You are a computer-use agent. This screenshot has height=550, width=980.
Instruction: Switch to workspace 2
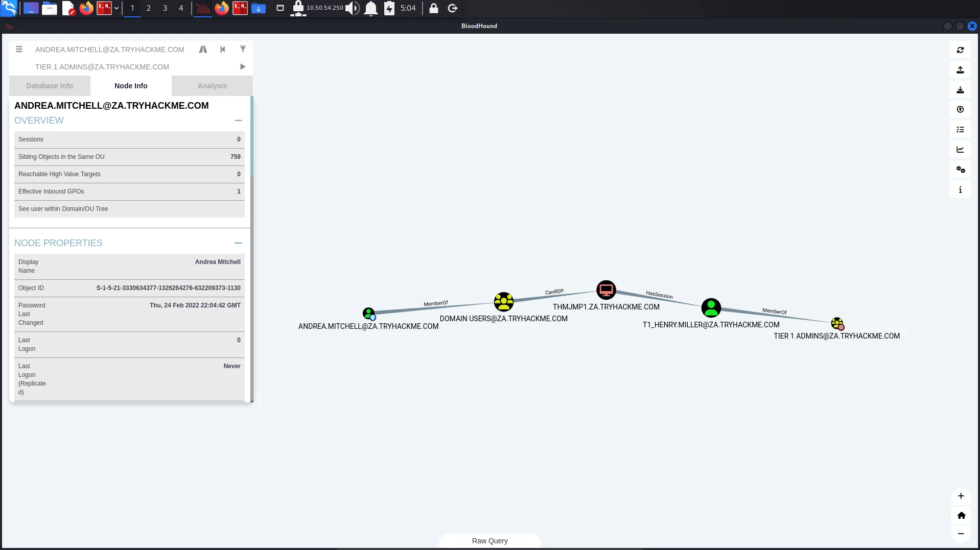click(149, 8)
